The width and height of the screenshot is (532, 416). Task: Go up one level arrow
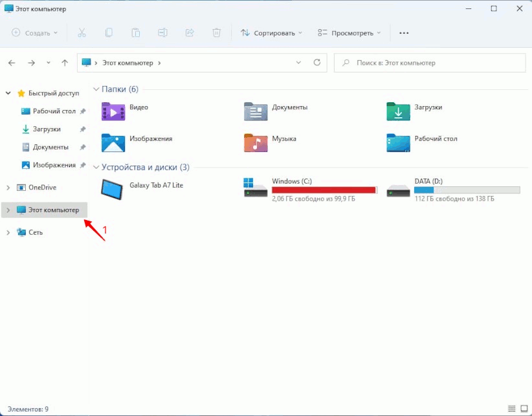(x=65, y=63)
